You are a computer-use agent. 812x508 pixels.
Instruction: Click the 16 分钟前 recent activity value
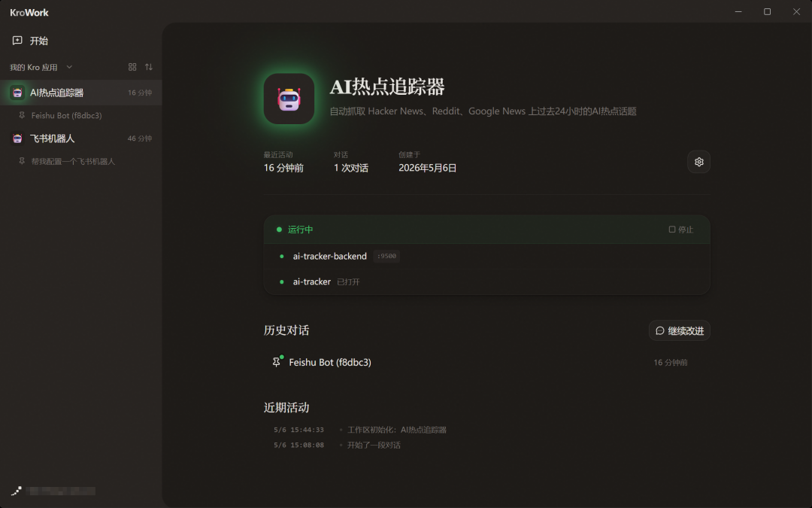pyautogui.click(x=283, y=168)
